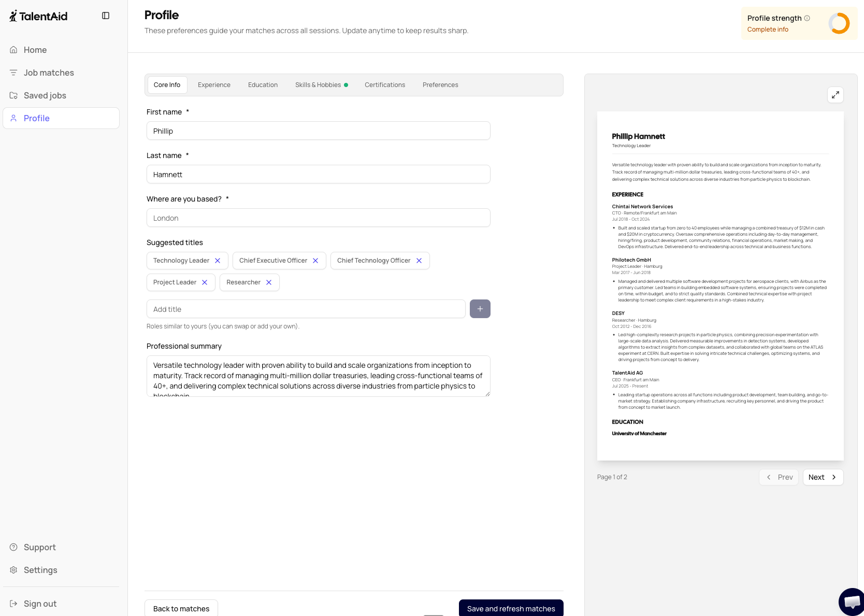Click the Sign out arrow icon
This screenshot has height=616, width=864.
coord(13,604)
